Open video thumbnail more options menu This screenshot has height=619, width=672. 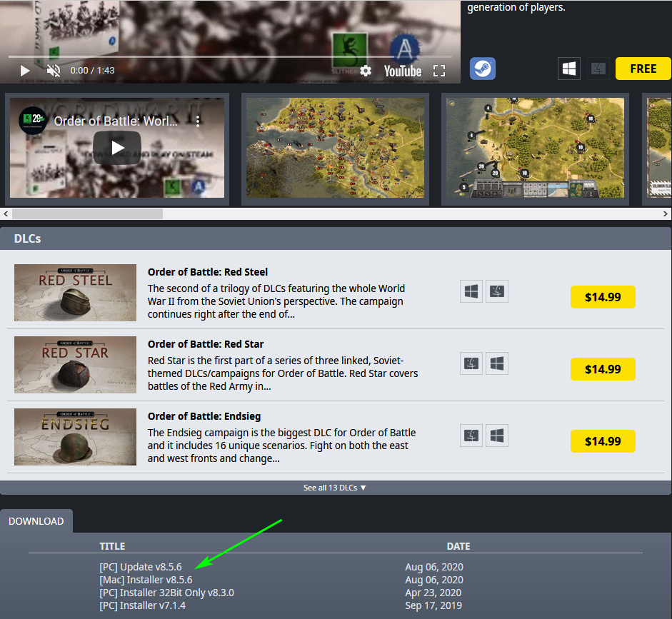coord(198,121)
